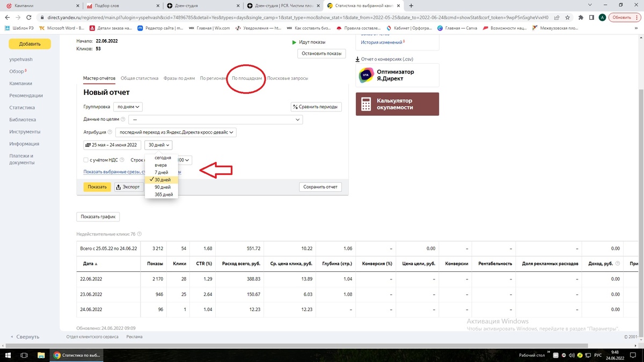The image size is (644, 362).
Task: Expand the Группировка по дням dropdown
Action: [129, 107]
